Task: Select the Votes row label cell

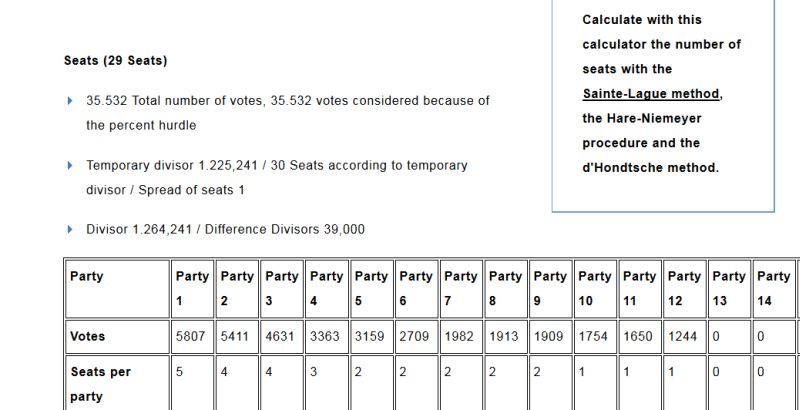Action: coord(87,337)
